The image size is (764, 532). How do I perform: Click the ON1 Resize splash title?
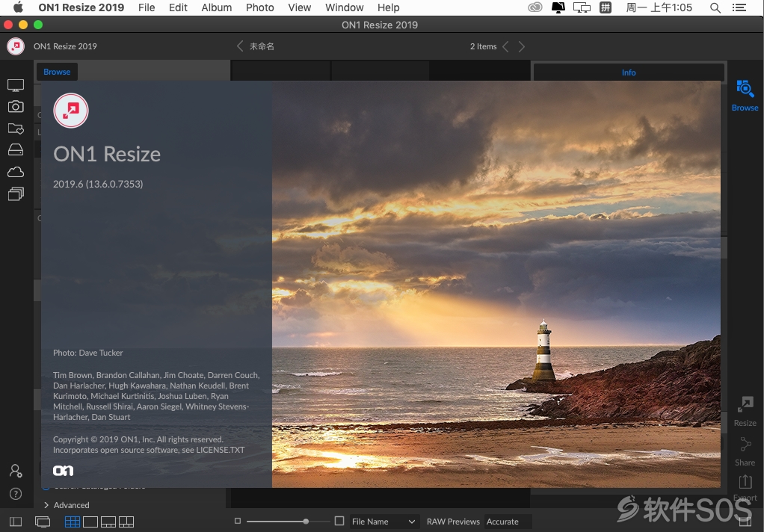click(x=107, y=154)
